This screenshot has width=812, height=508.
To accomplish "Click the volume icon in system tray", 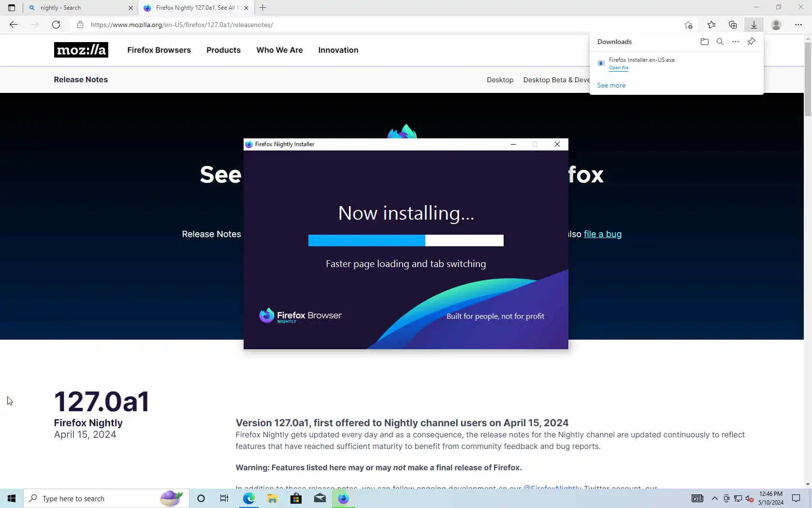I will coord(750,498).
